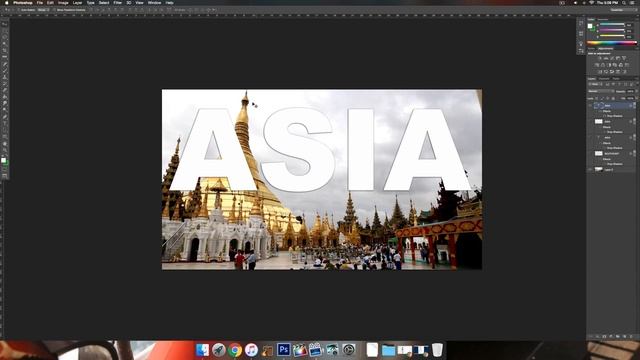640x360 pixels.
Task: Add a Brightness/Contrast adjustment
Action: 600,58
